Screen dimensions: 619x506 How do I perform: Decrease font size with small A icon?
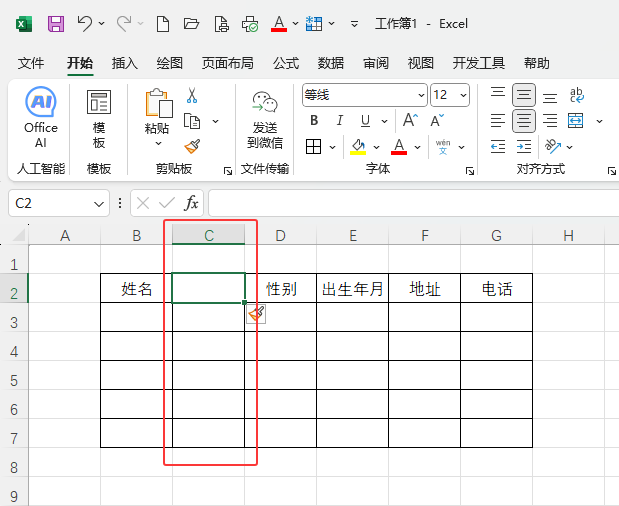(437, 120)
